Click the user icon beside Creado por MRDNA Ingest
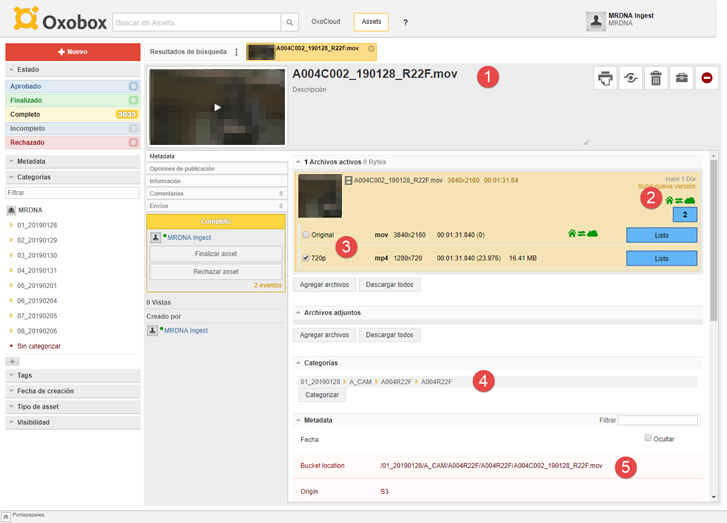Image resolution: width=727 pixels, height=523 pixels. click(x=152, y=331)
